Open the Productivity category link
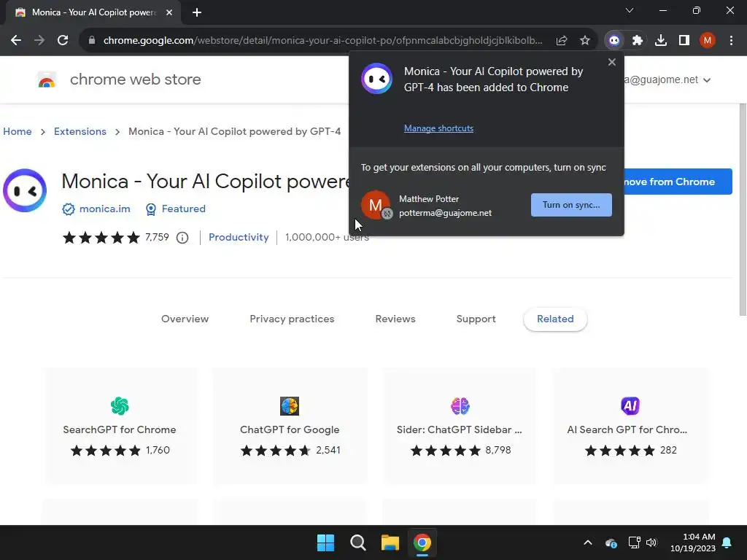 [x=239, y=237]
